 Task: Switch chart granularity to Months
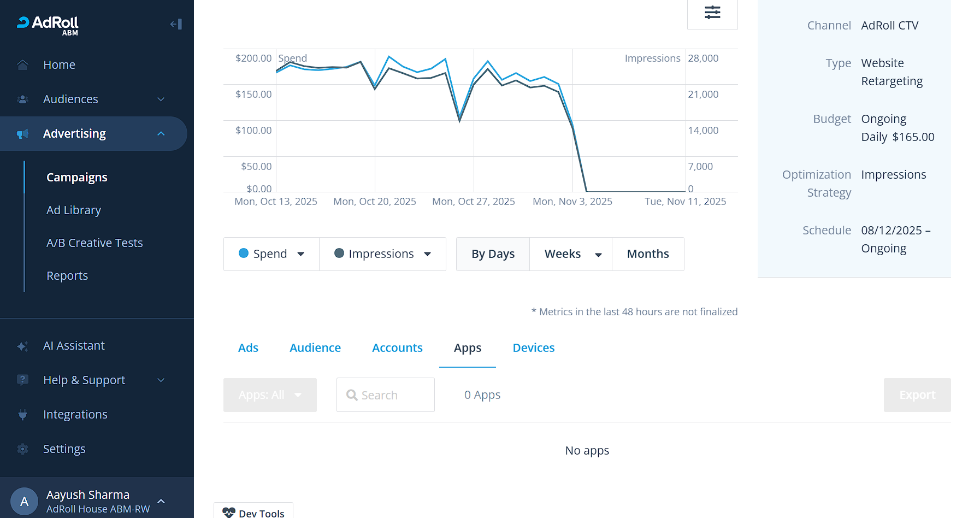(648, 254)
